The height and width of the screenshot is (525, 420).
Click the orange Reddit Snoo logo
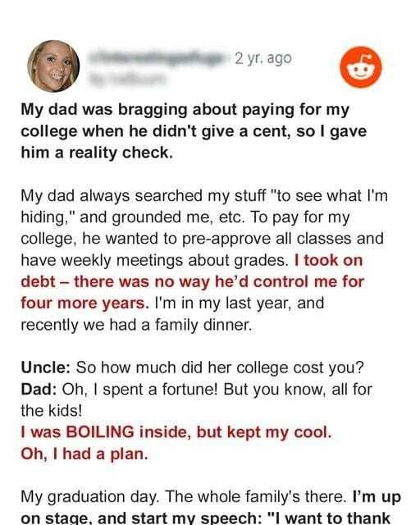click(x=361, y=67)
